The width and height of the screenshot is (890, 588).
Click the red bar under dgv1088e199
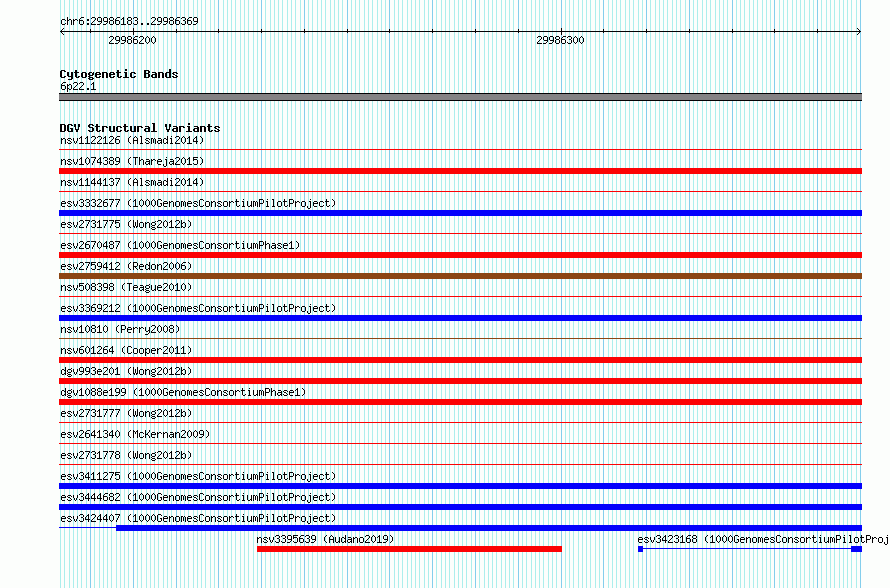point(460,402)
